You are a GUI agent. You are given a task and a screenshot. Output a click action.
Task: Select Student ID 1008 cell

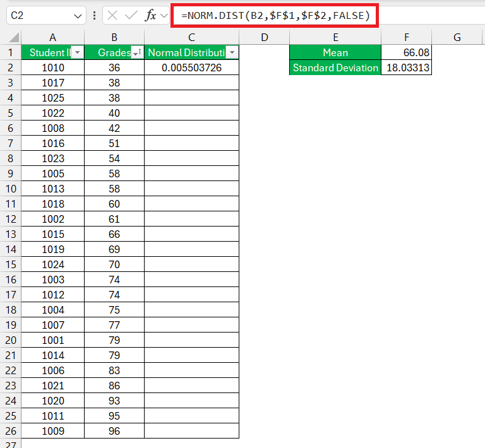(x=52, y=128)
